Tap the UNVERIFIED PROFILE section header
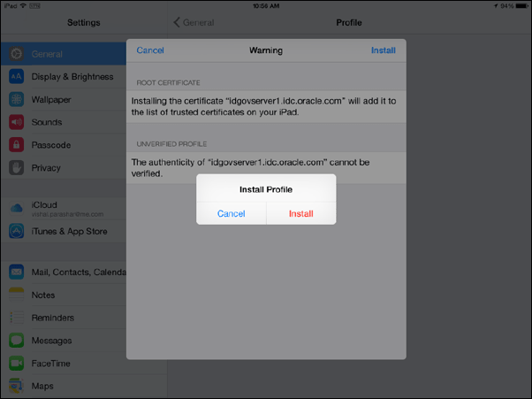The image size is (532, 399). click(171, 144)
